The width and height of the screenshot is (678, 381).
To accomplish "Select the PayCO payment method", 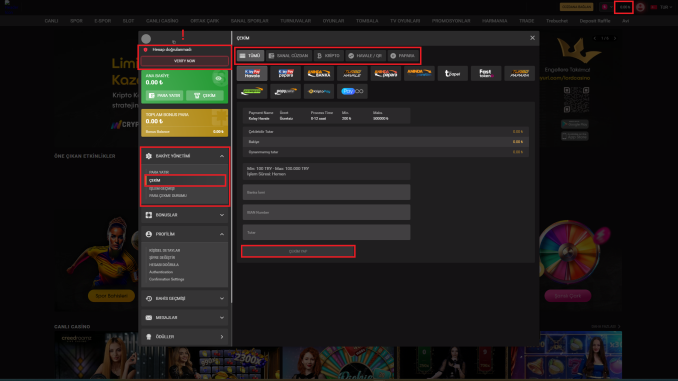I will [352, 91].
